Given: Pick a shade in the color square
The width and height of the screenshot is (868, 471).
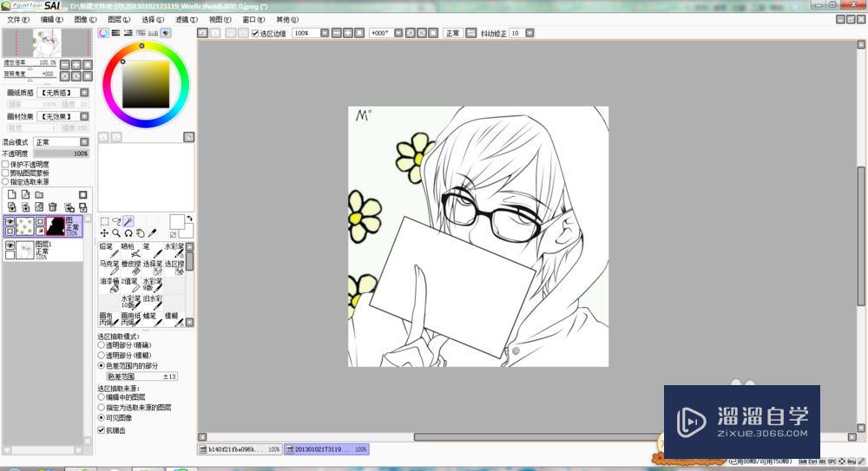Looking at the screenshot, I should (x=146, y=84).
